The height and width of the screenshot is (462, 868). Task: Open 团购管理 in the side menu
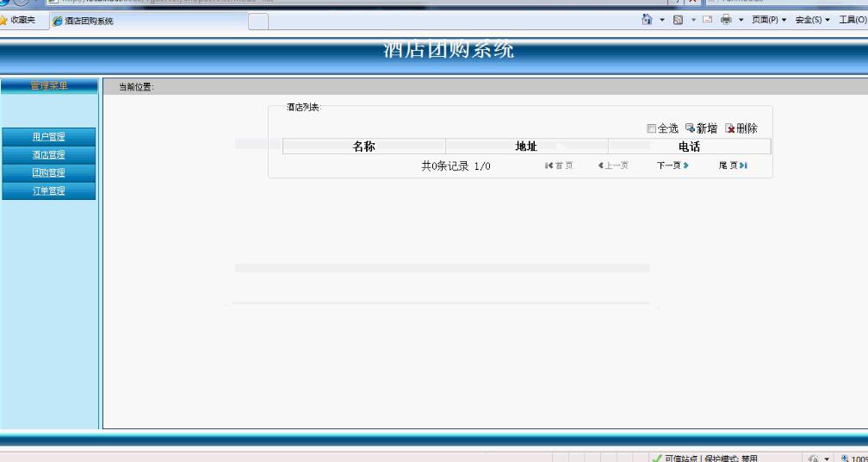pos(49,173)
